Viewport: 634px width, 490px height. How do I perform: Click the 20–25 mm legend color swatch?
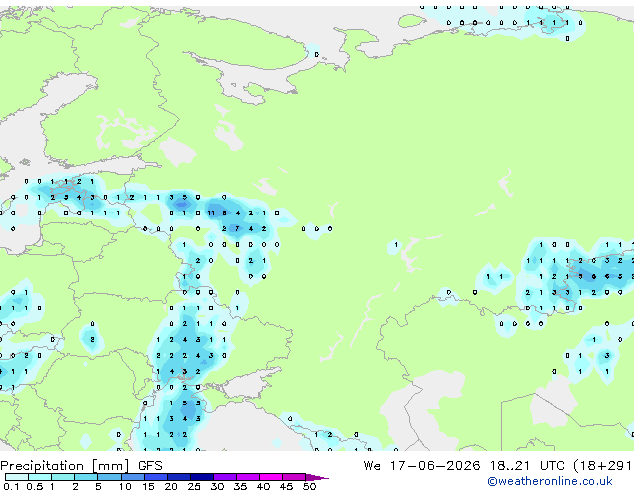click(x=178, y=477)
